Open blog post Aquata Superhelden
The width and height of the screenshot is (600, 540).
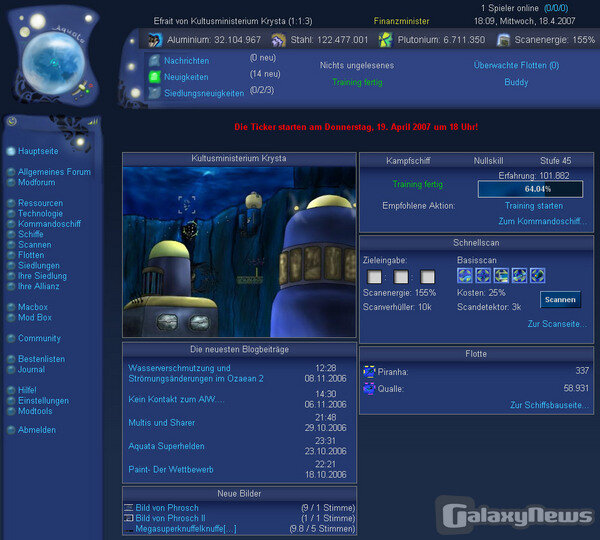click(166, 446)
